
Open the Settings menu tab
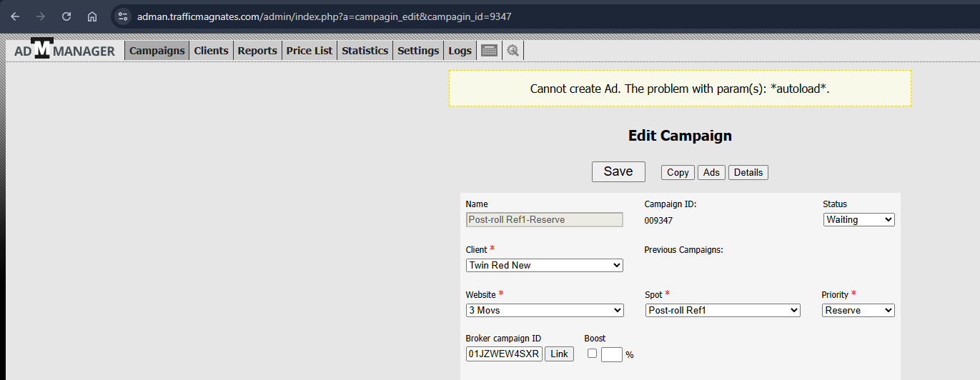(418, 50)
